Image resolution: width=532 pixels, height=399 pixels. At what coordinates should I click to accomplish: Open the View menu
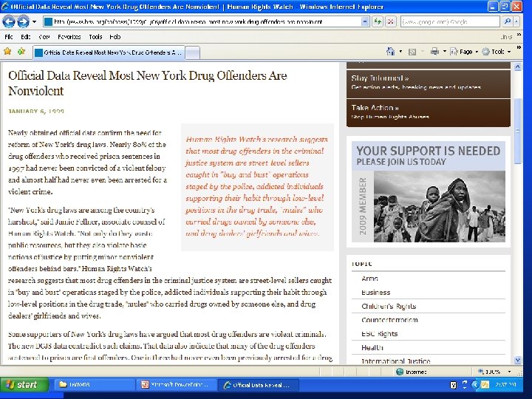pyautogui.click(x=44, y=37)
